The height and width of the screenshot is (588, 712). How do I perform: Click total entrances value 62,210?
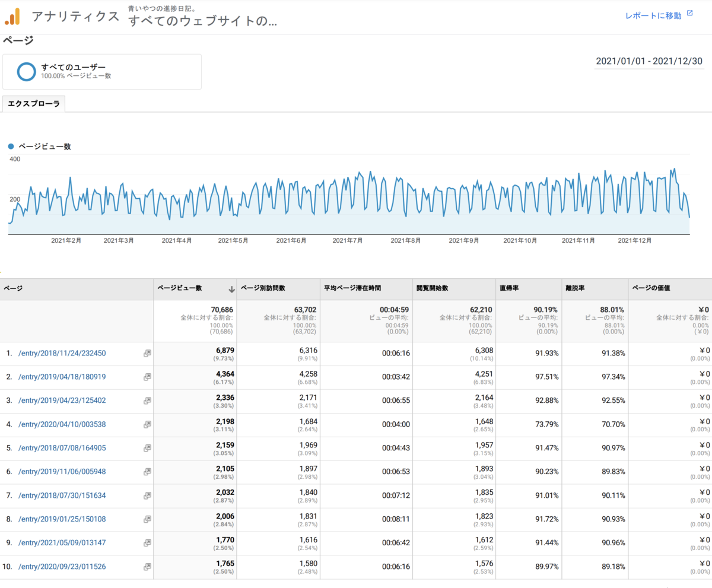[481, 309]
